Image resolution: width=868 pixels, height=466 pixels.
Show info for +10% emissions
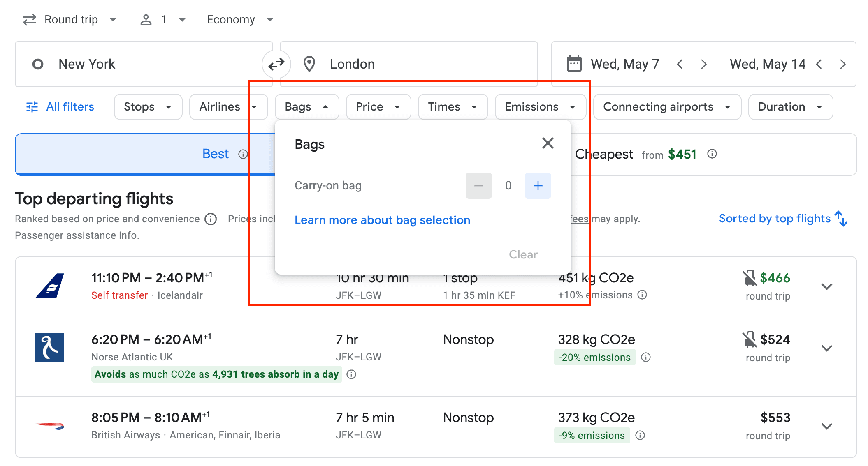[x=642, y=295]
